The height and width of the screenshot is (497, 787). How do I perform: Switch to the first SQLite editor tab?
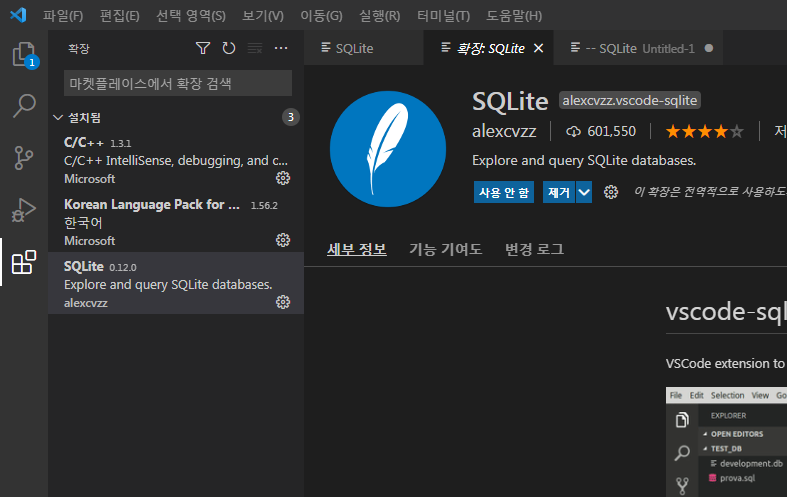363,48
